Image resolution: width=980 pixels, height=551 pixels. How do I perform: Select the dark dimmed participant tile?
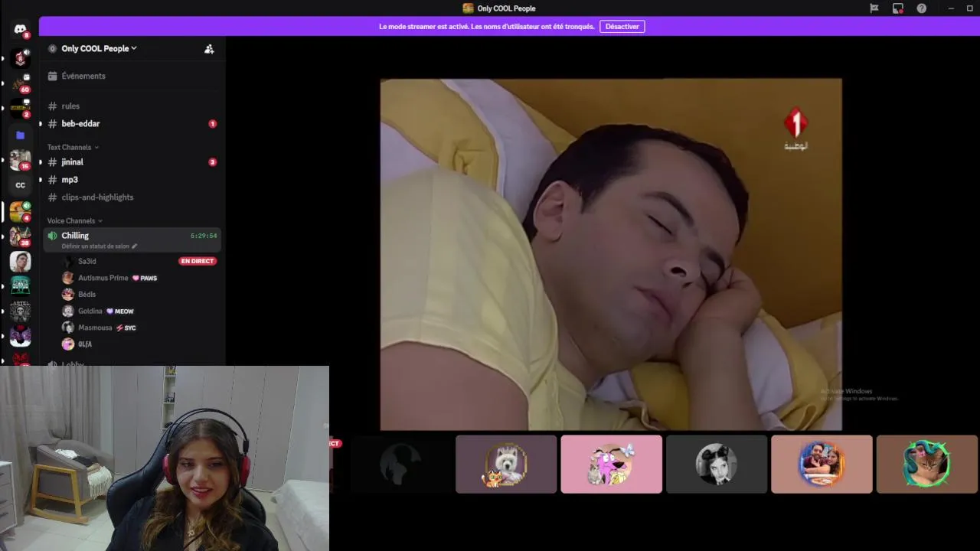coord(400,465)
